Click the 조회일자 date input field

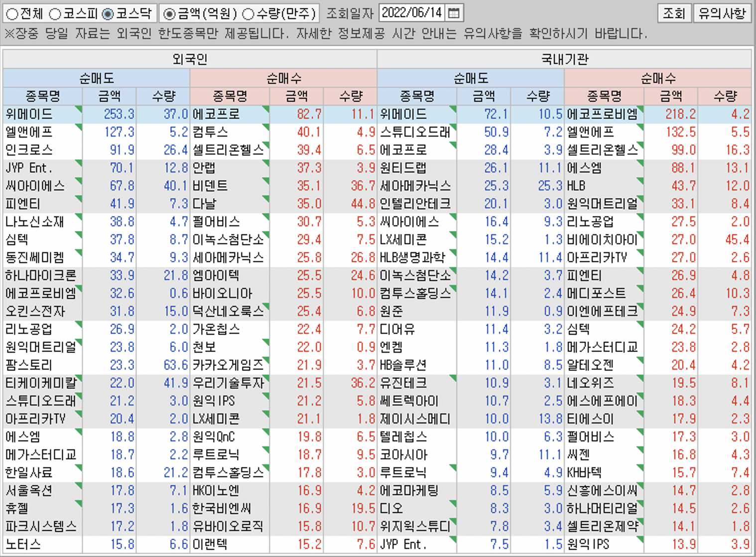point(412,13)
